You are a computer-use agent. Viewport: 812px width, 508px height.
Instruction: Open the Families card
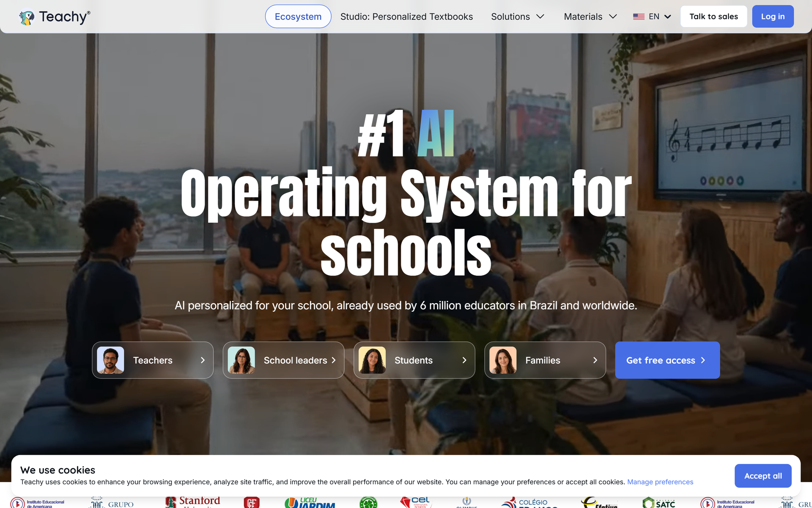(545, 360)
